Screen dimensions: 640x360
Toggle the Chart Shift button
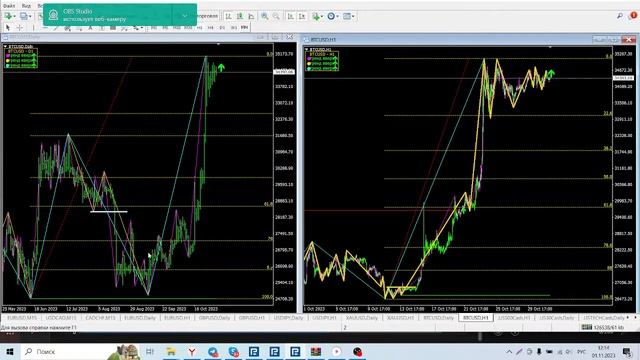point(302,16)
